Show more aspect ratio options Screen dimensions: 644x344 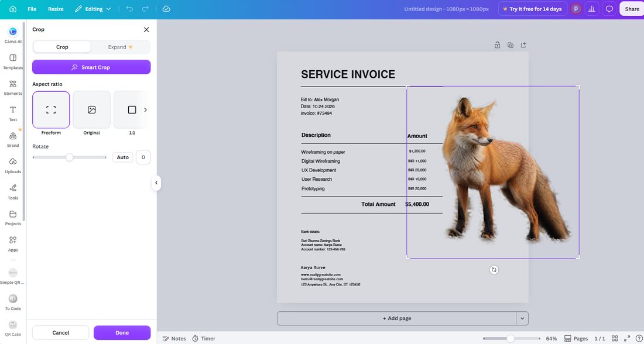click(145, 109)
